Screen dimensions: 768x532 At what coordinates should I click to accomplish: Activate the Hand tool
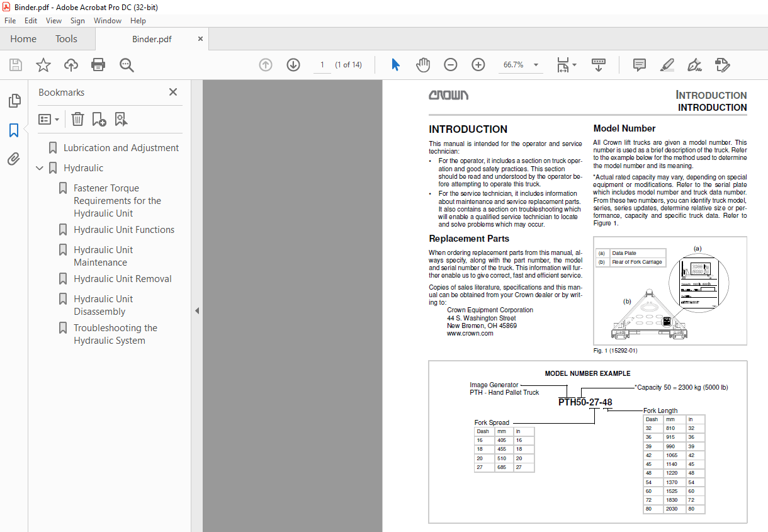click(422, 64)
